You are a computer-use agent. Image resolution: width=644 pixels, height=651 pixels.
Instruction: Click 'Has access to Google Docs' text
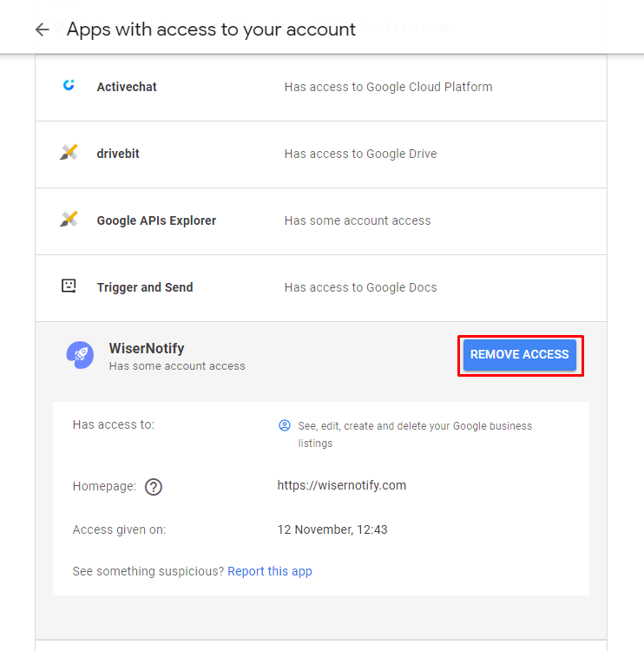(x=360, y=287)
